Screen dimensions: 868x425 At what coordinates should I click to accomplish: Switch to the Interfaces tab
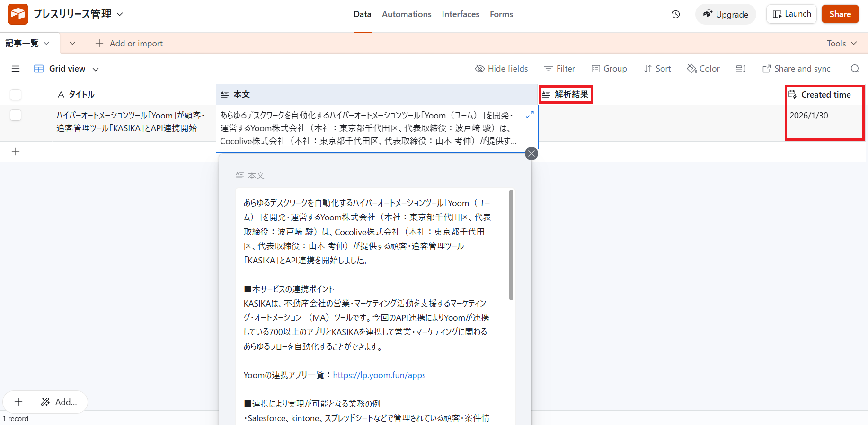click(x=461, y=14)
